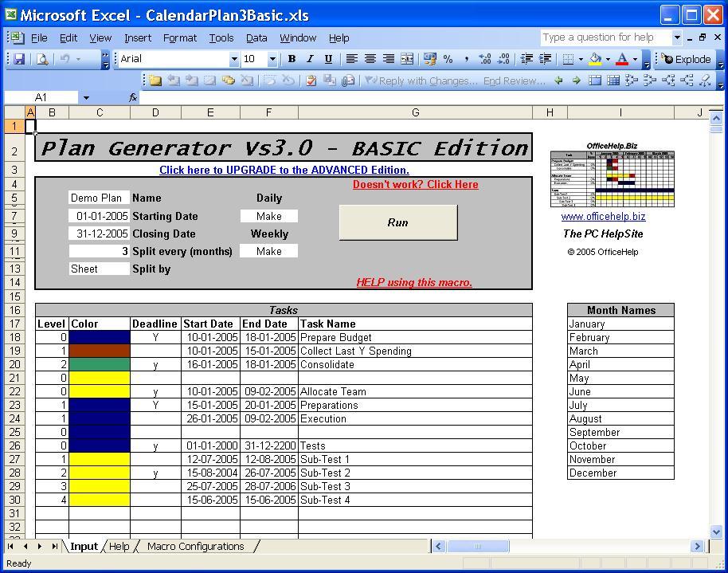728x573 pixels.
Task: Open Print Preview from the toolbar
Action: pyautogui.click(x=42, y=59)
